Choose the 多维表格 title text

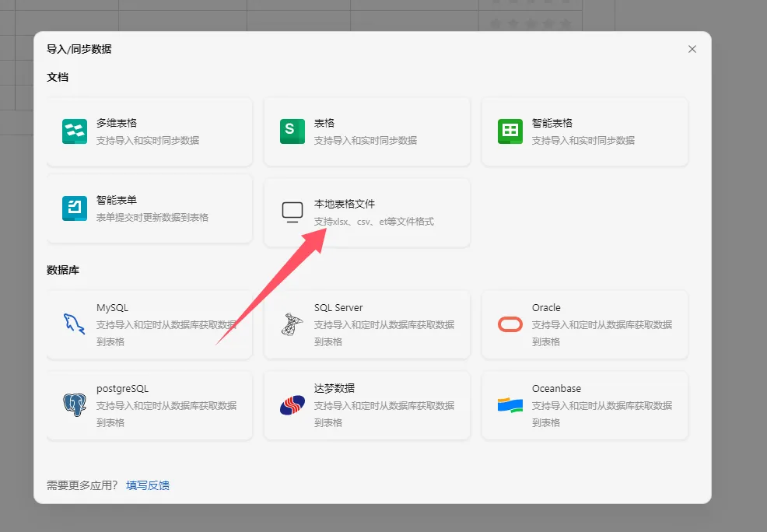tap(117, 123)
